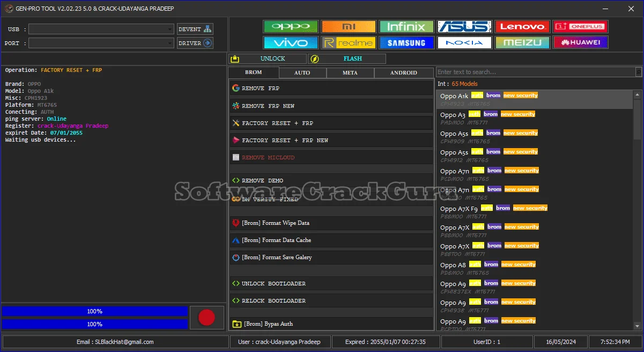This screenshot has height=352, width=644.
Task: Choose the Samsung brand logo
Action: tap(406, 42)
